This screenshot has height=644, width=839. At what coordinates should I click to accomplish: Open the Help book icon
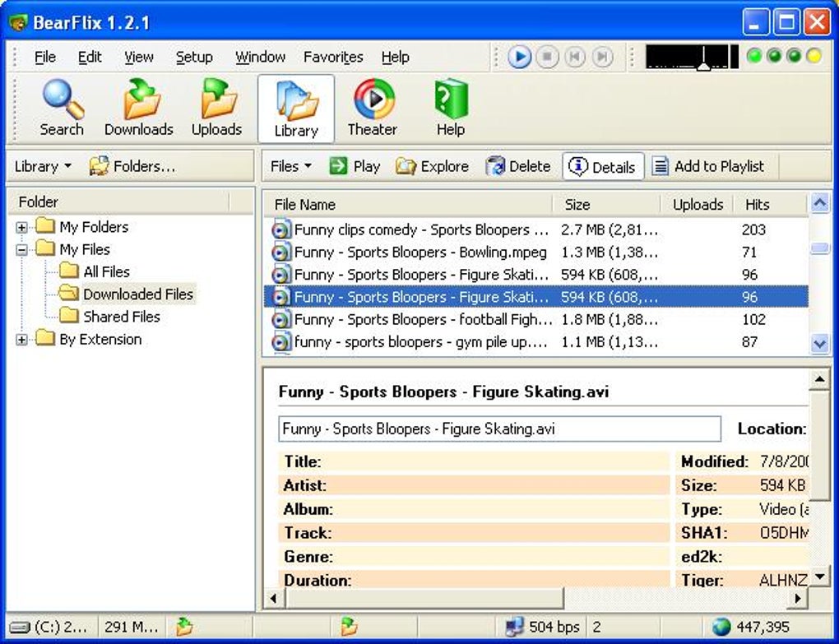coord(451,109)
